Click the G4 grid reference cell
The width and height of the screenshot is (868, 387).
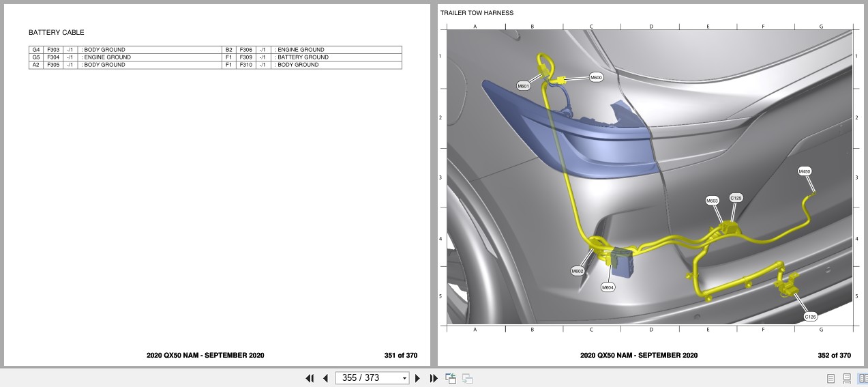click(36, 50)
